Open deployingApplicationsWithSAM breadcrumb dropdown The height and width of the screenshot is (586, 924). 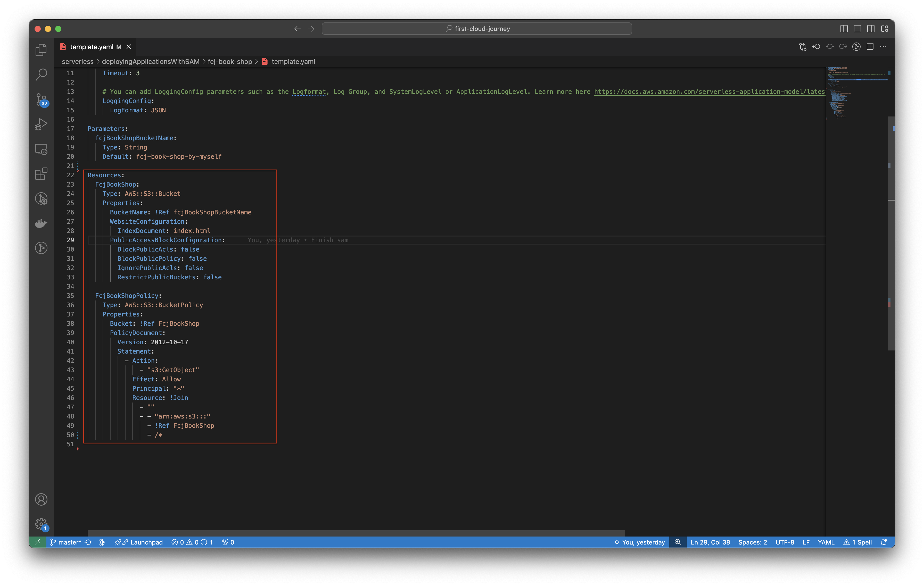pos(150,61)
